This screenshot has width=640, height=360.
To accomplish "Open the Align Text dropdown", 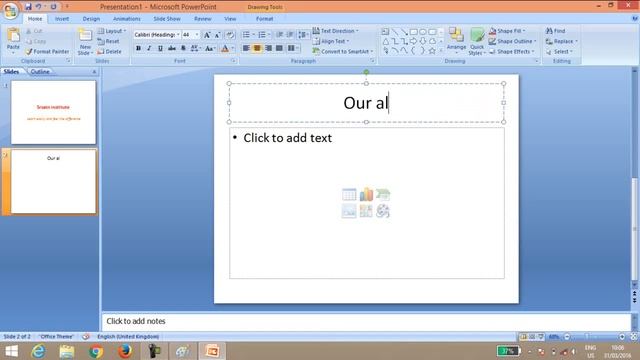I will (x=331, y=41).
